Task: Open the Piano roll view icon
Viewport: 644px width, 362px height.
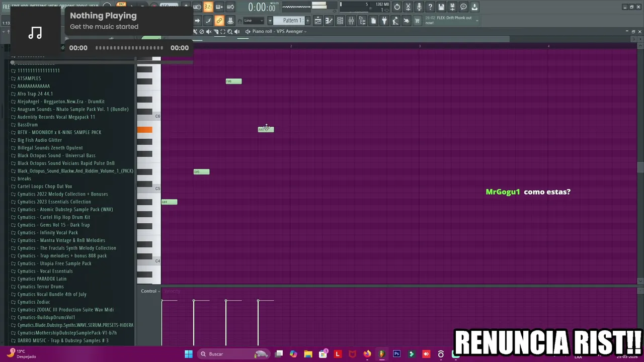Action: coord(329,21)
